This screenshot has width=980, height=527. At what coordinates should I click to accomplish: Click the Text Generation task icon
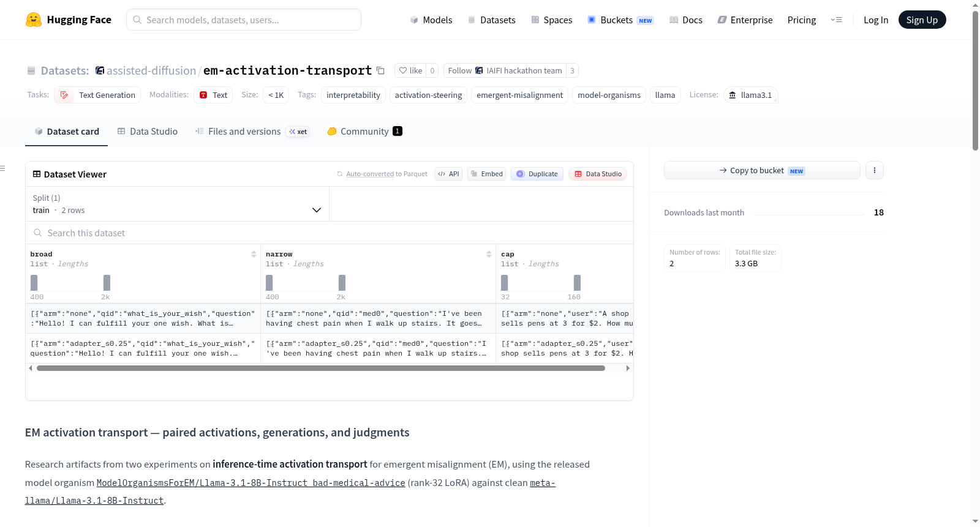pyautogui.click(x=64, y=95)
